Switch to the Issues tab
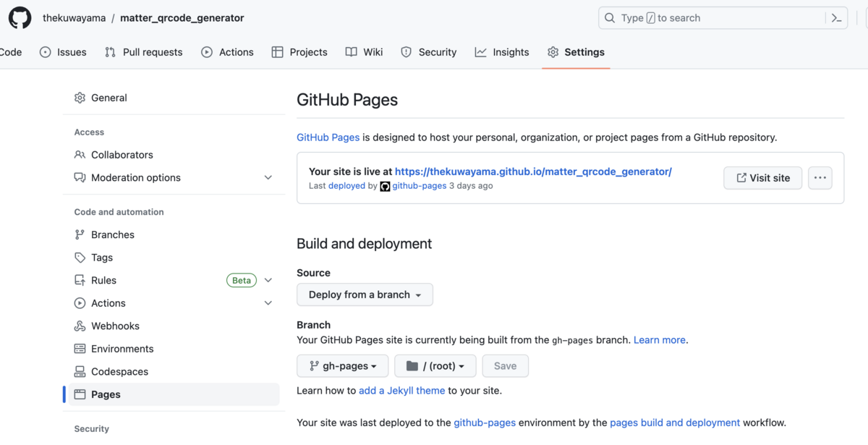This screenshot has height=445, width=868. pyautogui.click(x=64, y=52)
